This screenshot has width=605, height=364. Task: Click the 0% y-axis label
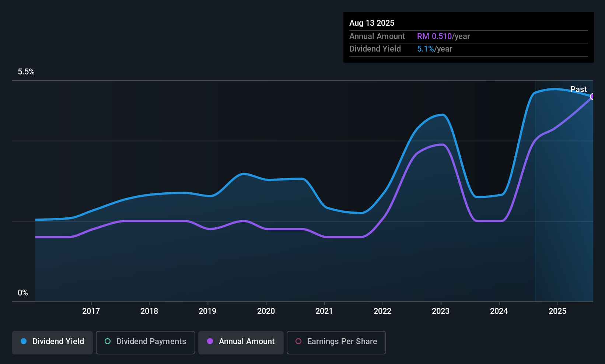(x=23, y=293)
